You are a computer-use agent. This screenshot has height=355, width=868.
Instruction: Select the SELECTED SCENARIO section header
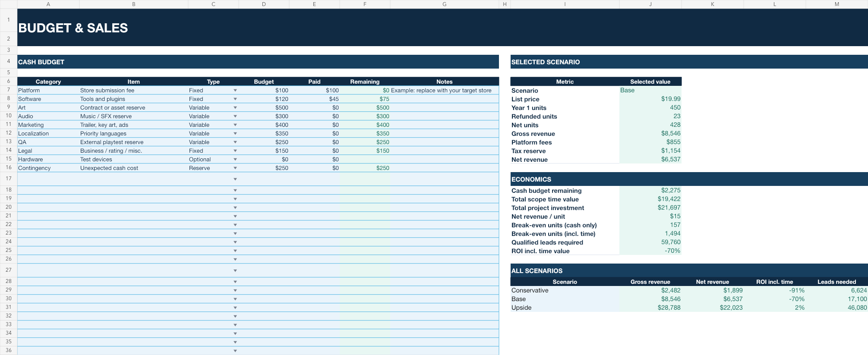click(x=689, y=62)
